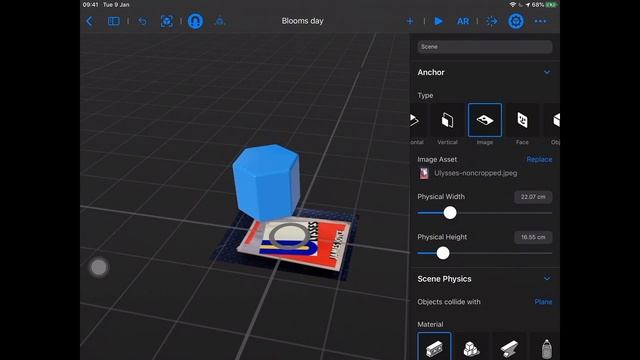This screenshot has width=640, height=360.
Task: Replace the image asset
Action: 539,160
